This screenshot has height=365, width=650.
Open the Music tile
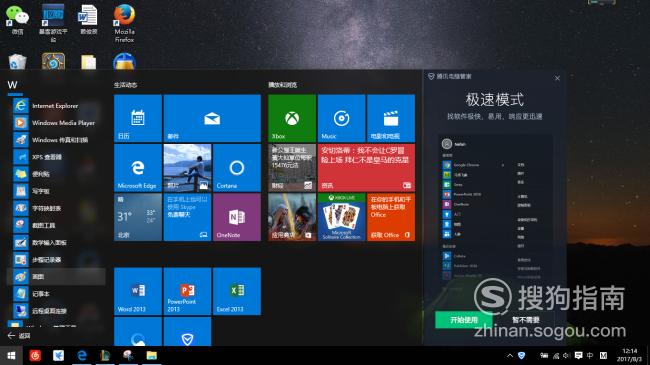point(342,119)
